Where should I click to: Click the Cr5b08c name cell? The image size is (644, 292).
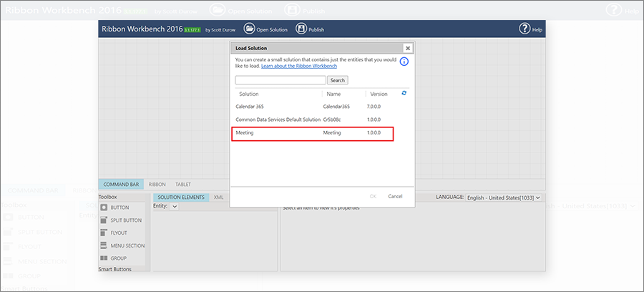332,120
